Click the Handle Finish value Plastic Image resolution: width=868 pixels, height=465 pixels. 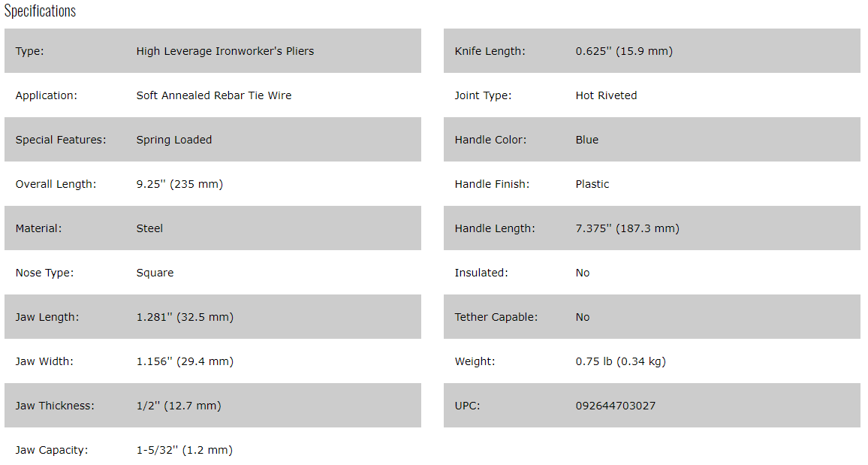[x=592, y=184]
